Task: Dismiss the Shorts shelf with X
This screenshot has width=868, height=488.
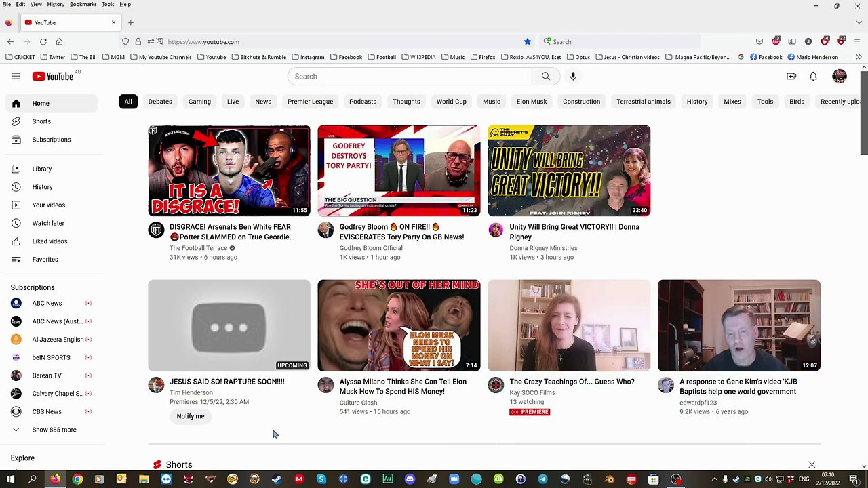Action: 812,464
